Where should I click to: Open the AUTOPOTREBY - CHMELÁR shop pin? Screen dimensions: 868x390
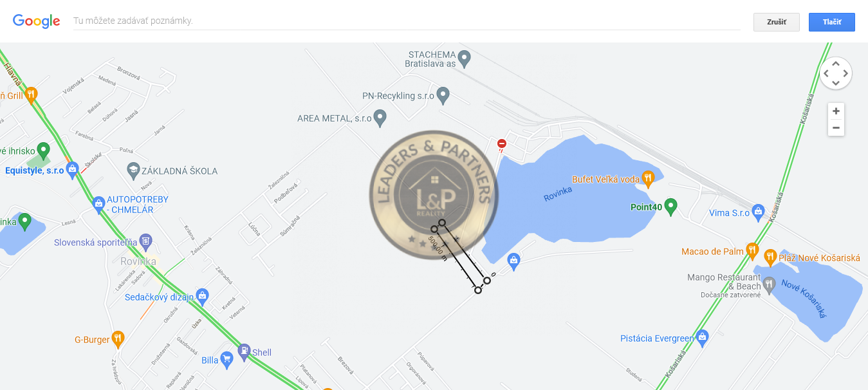[98, 204]
